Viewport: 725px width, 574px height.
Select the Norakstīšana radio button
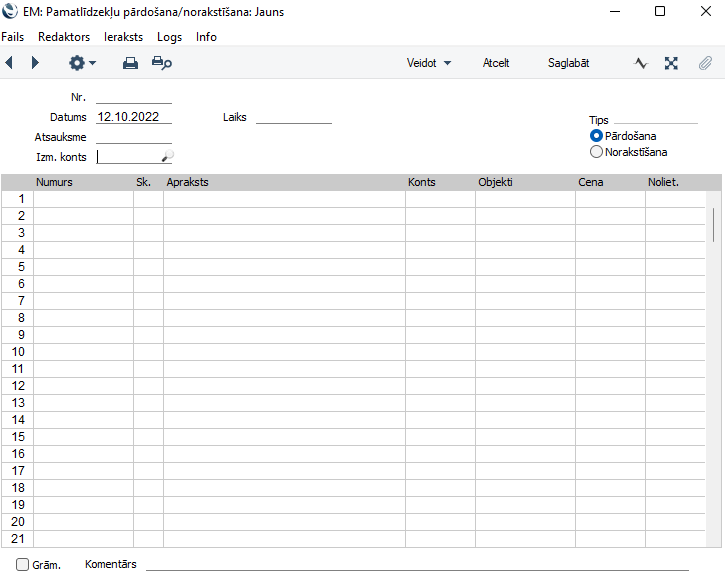(x=597, y=152)
